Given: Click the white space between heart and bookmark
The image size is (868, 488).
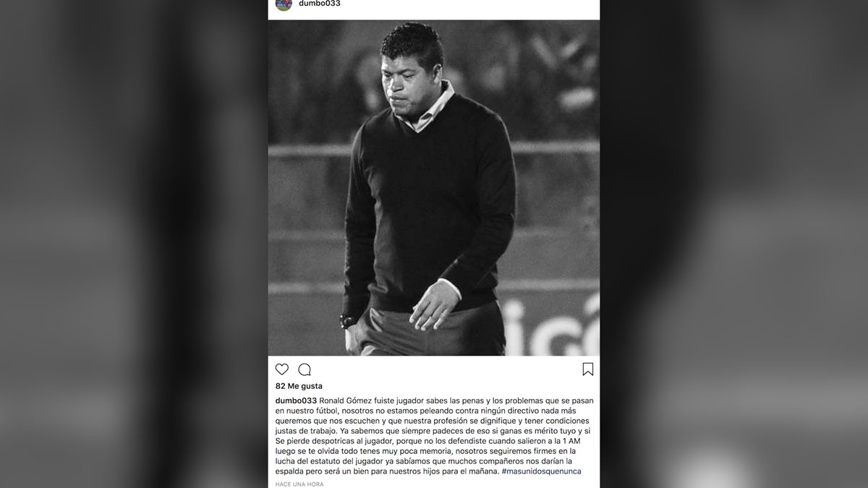Looking at the screenshot, I should [x=445, y=369].
